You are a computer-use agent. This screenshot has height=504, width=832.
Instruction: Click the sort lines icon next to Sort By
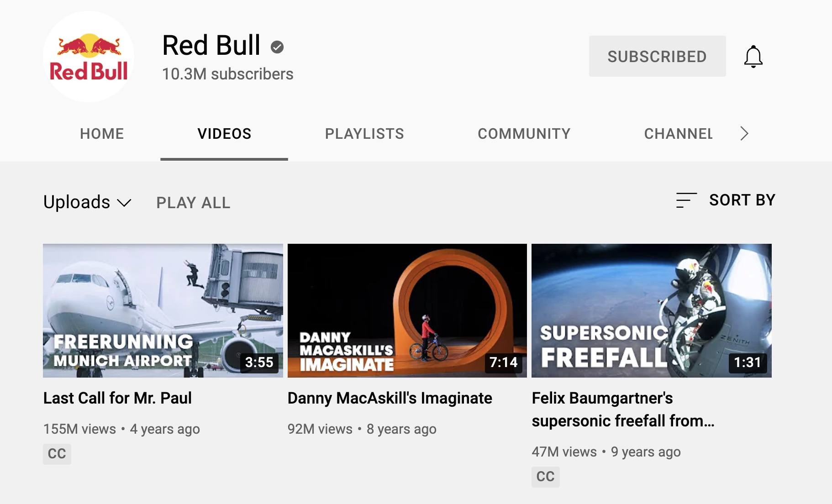pos(686,200)
